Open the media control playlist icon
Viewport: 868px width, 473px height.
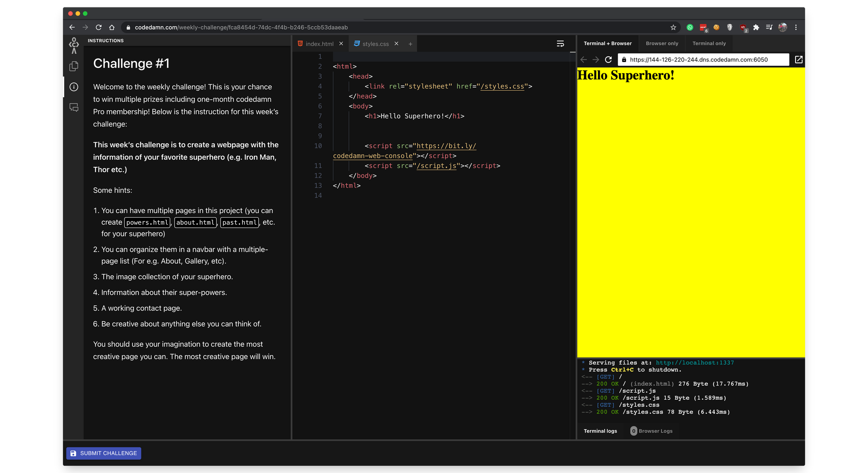(x=769, y=27)
